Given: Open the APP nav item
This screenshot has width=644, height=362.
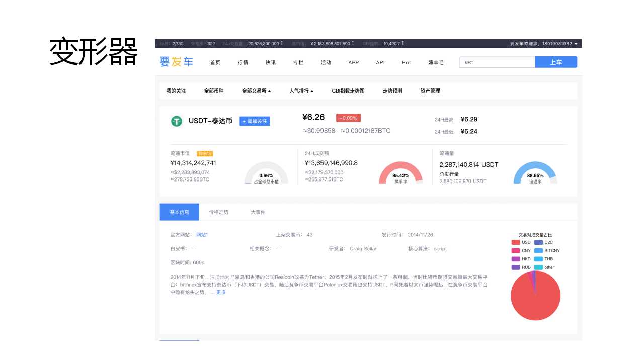Looking at the screenshot, I should [354, 62].
